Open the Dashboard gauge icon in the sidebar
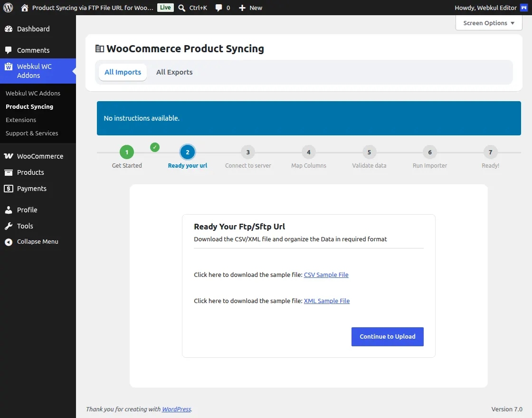532x418 pixels. [x=9, y=29]
